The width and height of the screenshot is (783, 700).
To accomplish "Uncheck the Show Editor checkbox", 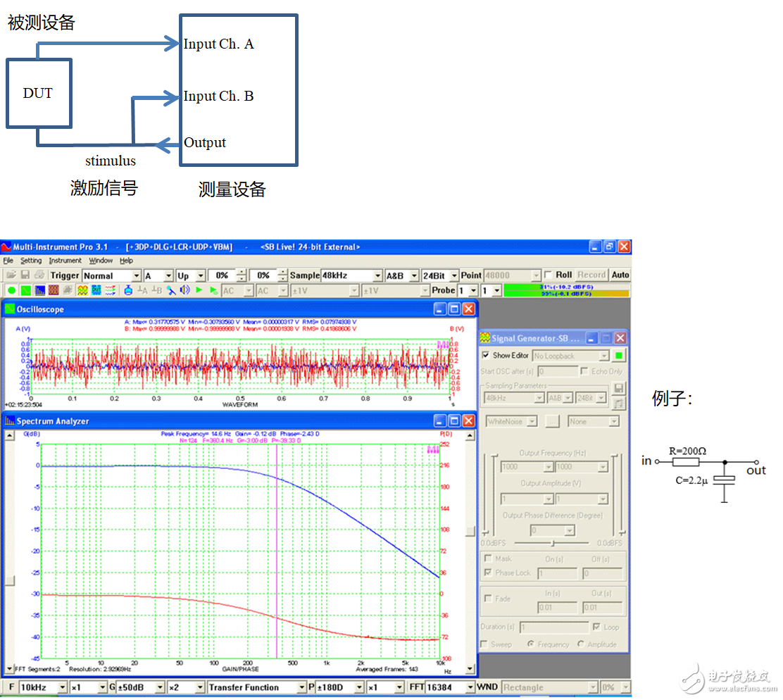I will click(x=486, y=356).
